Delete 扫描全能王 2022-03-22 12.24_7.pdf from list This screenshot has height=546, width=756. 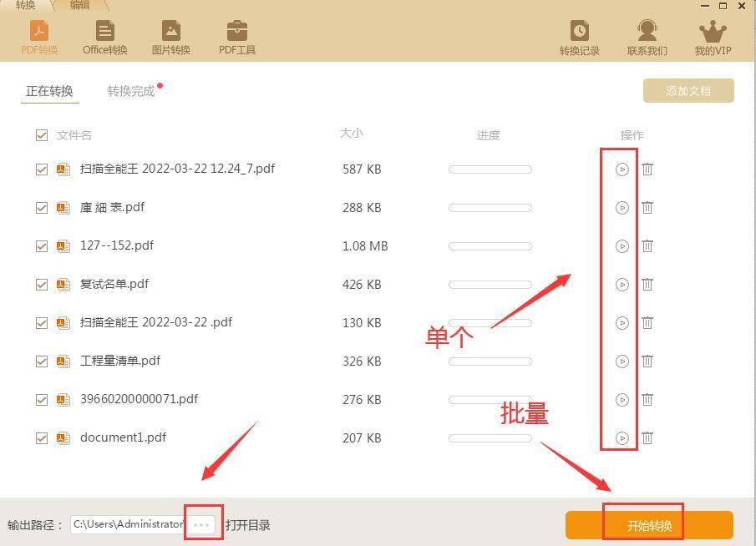[647, 169]
